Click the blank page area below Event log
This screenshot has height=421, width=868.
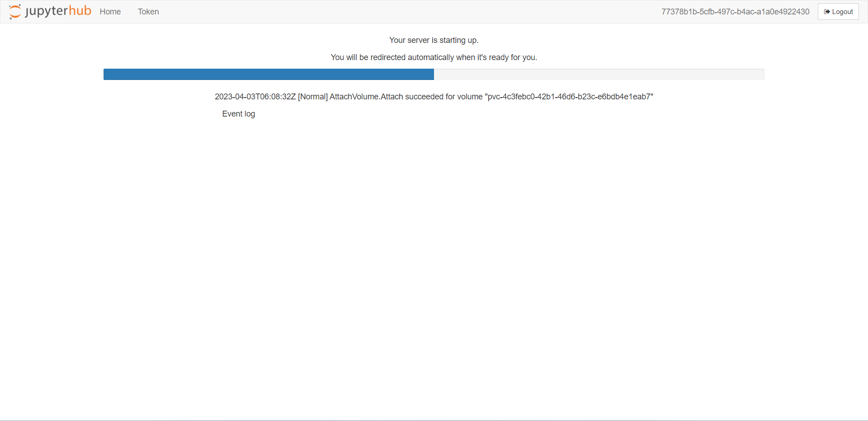[x=434, y=248]
